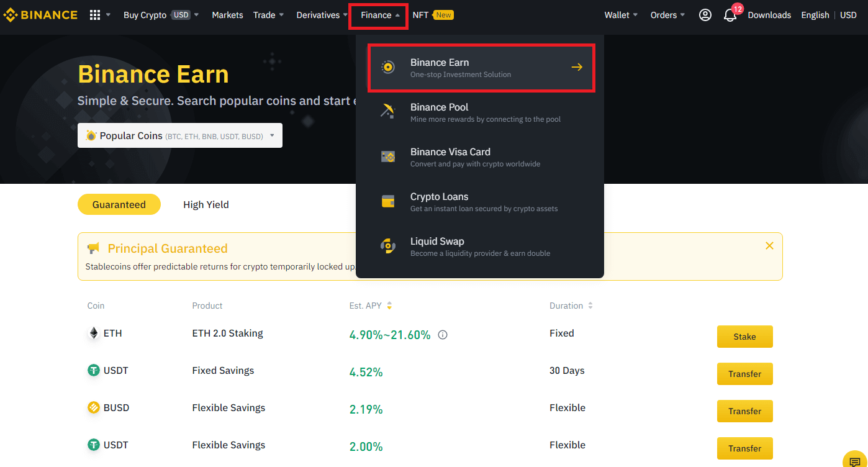Click the Product column header
The height and width of the screenshot is (467, 868).
207,306
